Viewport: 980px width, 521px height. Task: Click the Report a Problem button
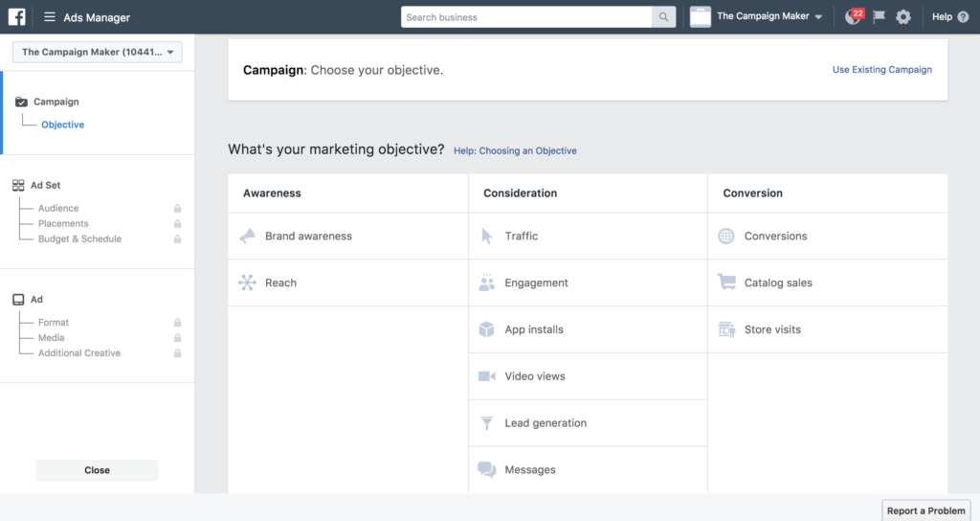coord(925,510)
